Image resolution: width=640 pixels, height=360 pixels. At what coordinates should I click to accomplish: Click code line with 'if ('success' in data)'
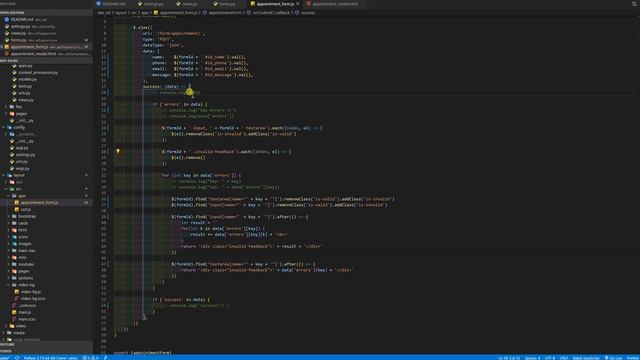tap(181, 300)
